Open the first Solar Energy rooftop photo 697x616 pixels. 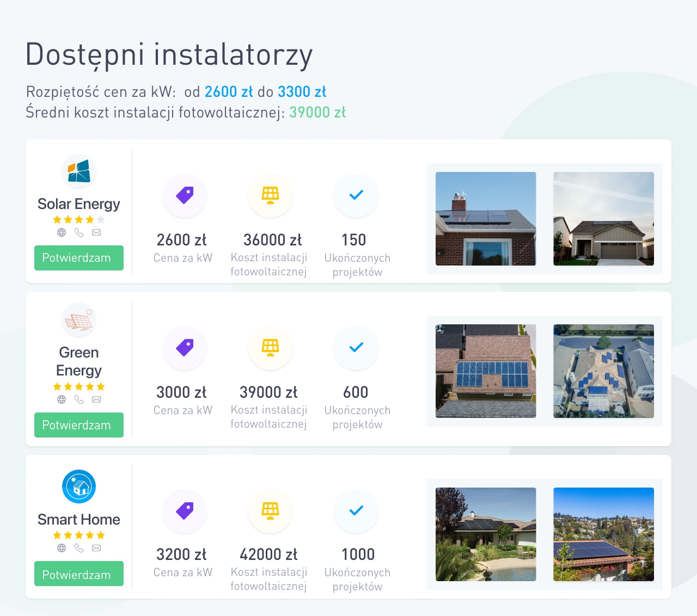pyautogui.click(x=486, y=219)
